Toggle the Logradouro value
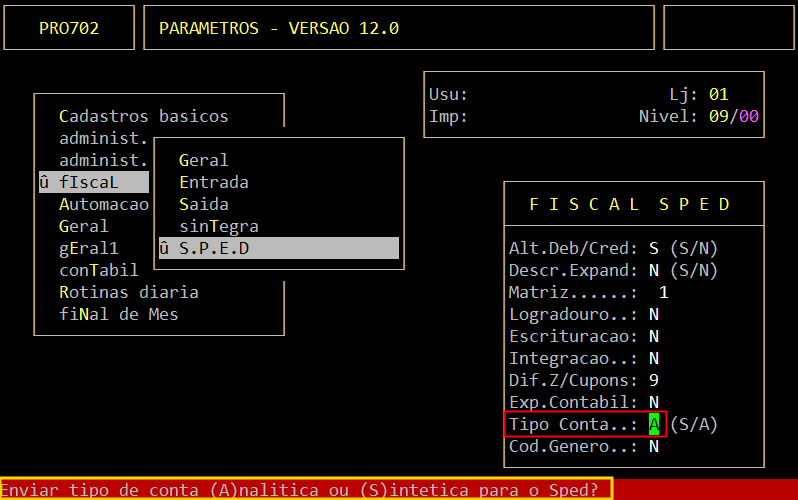Screen dimensions: 798x500 [653, 314]
